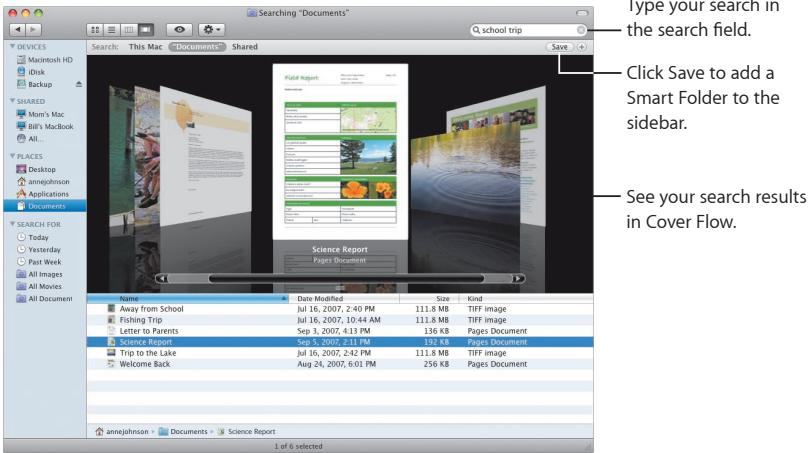Open the Desktop folder in the sidebar
This screenshot has height=453, width=809.
[36, 169]
